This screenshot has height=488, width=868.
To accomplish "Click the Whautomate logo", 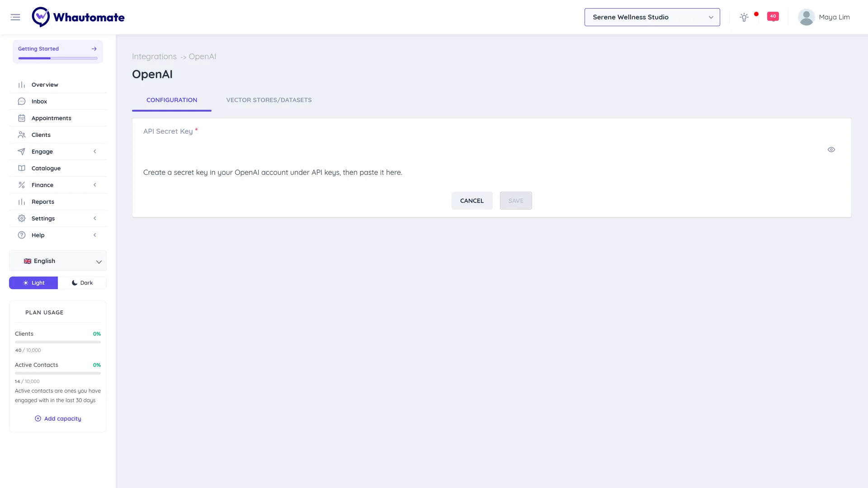I will 78,17.
